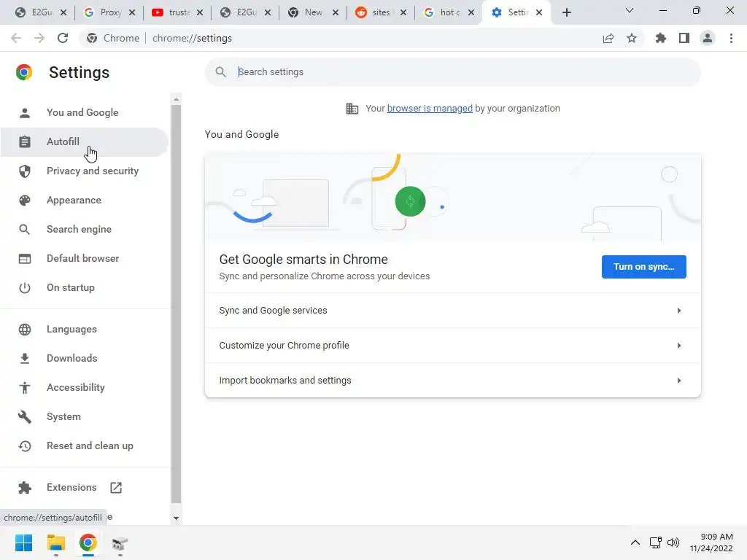This screenshot has width=747, height=560.
Task: Open the Search engine settings section
Action: 85,230
